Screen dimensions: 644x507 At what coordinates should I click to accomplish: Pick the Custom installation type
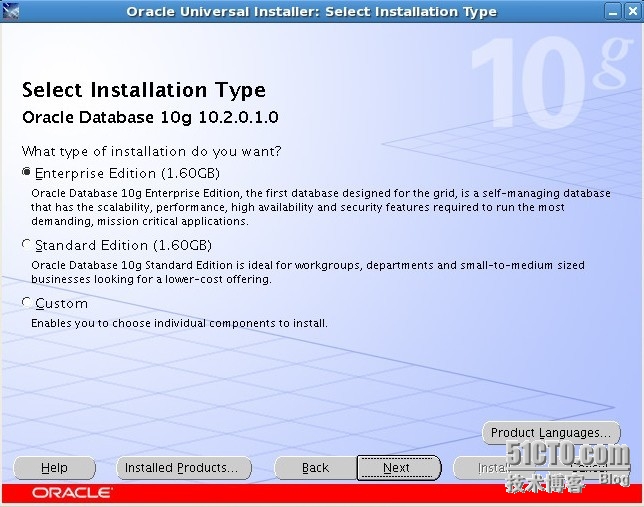click(26, 303)
